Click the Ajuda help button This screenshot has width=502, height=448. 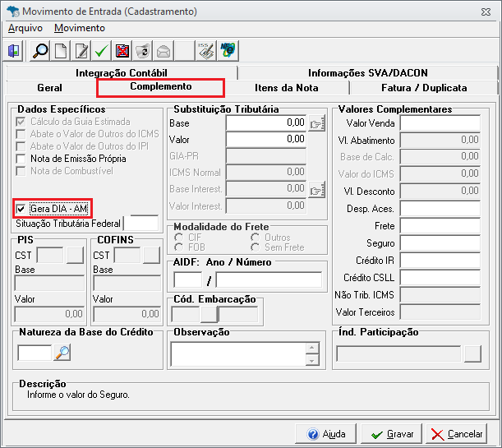point(326,434)
